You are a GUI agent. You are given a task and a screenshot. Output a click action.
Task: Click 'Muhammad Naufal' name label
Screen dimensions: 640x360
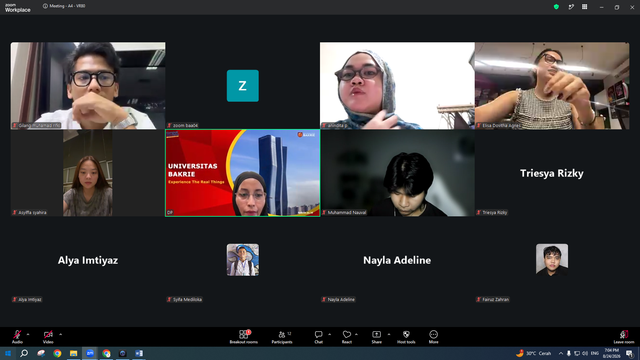click(x=344, y=213)
